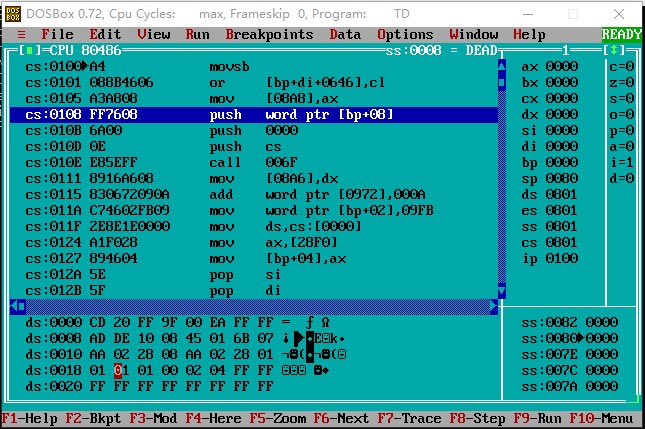Open the Edit menu
The width and height of the screenshot is (645, 429).
(105, 35)
